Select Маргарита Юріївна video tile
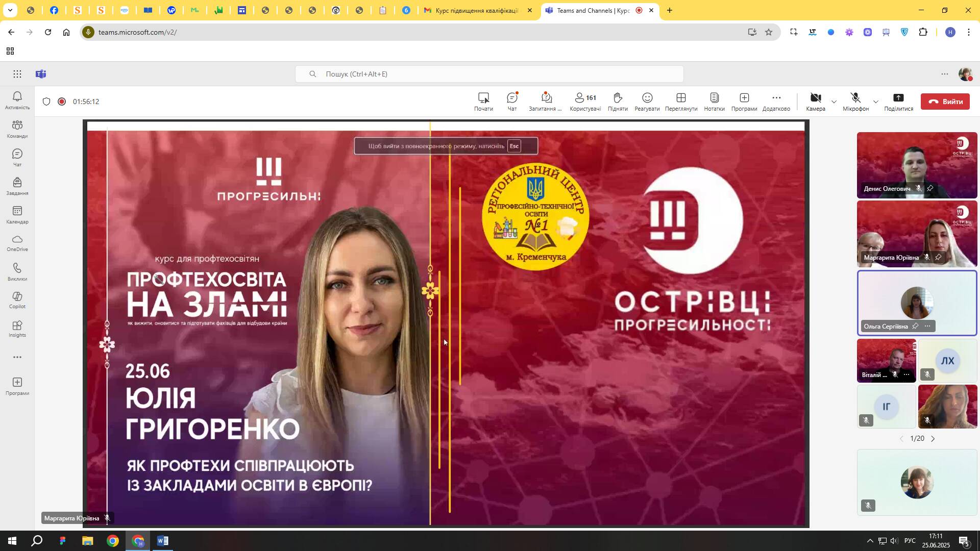 (x=917, y=234)
